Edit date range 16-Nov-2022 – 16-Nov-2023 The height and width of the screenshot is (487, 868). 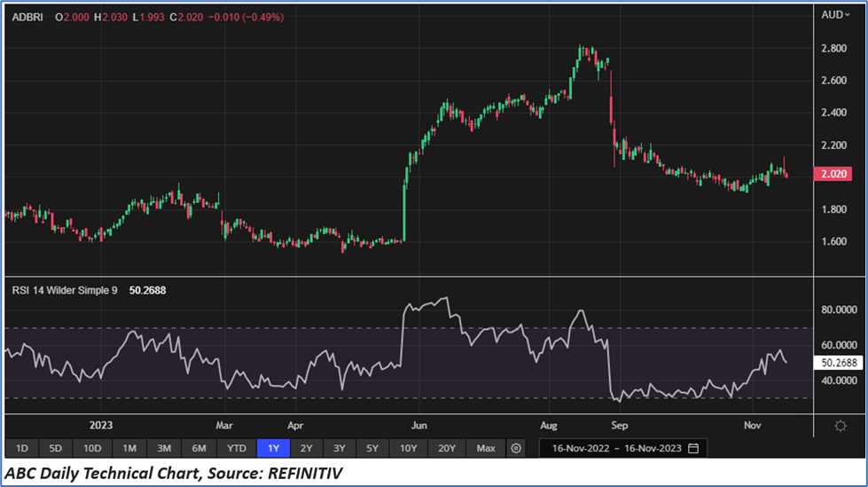[x=622, y=448]
